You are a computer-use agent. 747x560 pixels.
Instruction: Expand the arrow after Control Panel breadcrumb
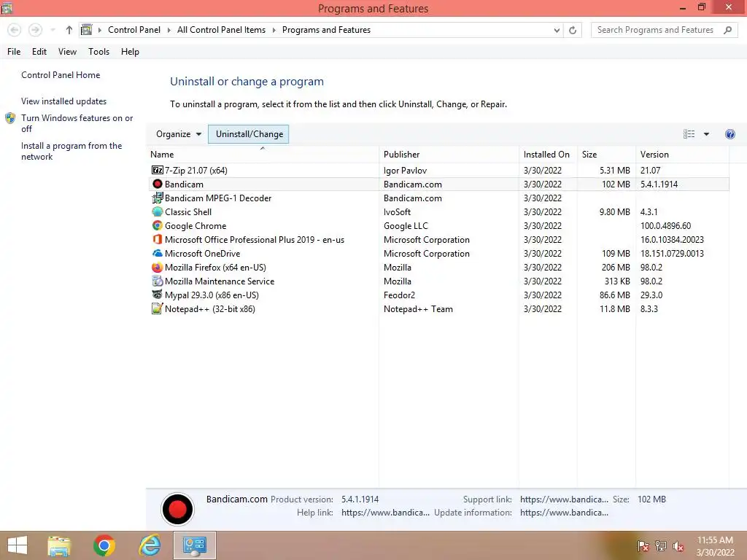[169, 30]
